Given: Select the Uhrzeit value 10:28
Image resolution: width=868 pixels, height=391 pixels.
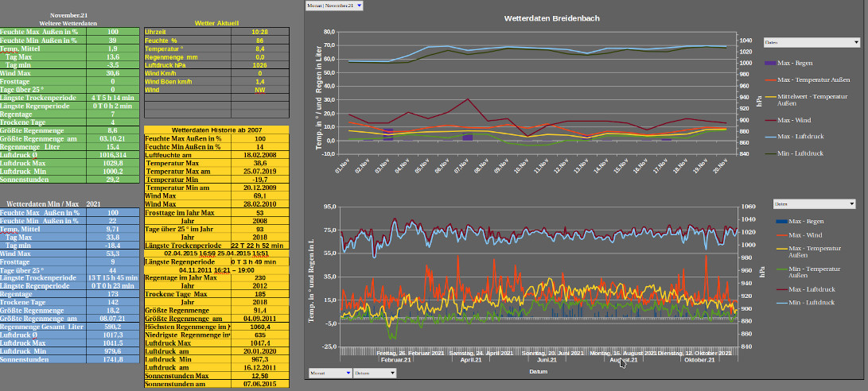Looking at the screenshot, I should (259, 32).
